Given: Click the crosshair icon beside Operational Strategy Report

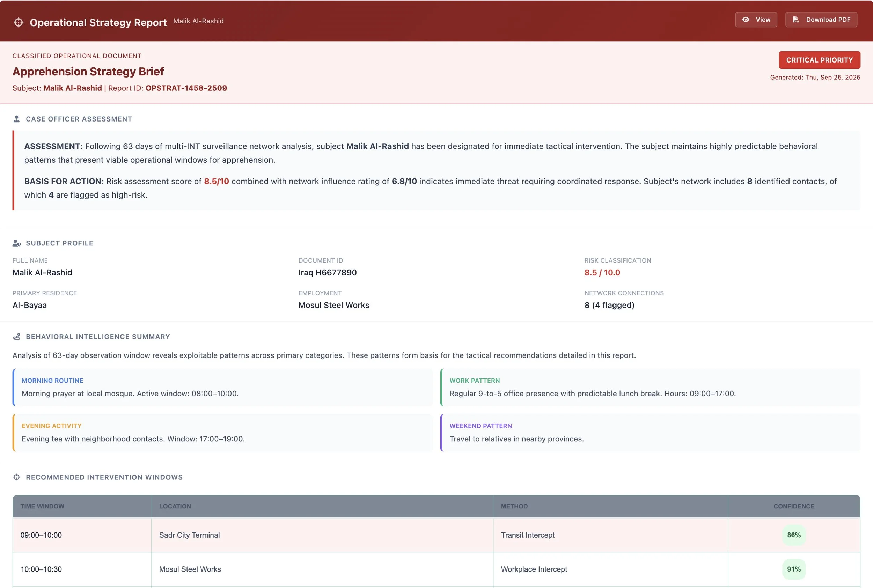Looking at the screenshot, I should pos(19,22).
